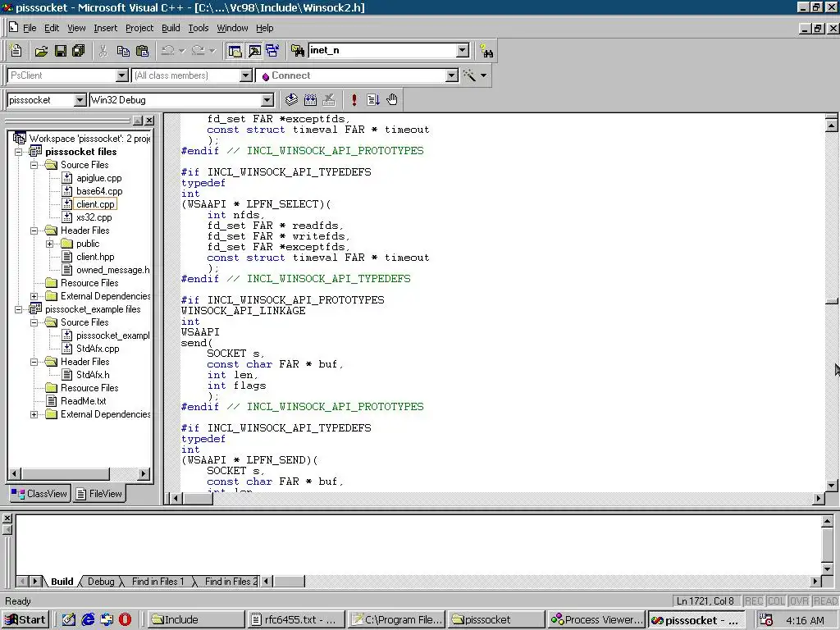
Task: Click the WizardBar magic wand action icon
Action: pos(469,75)
